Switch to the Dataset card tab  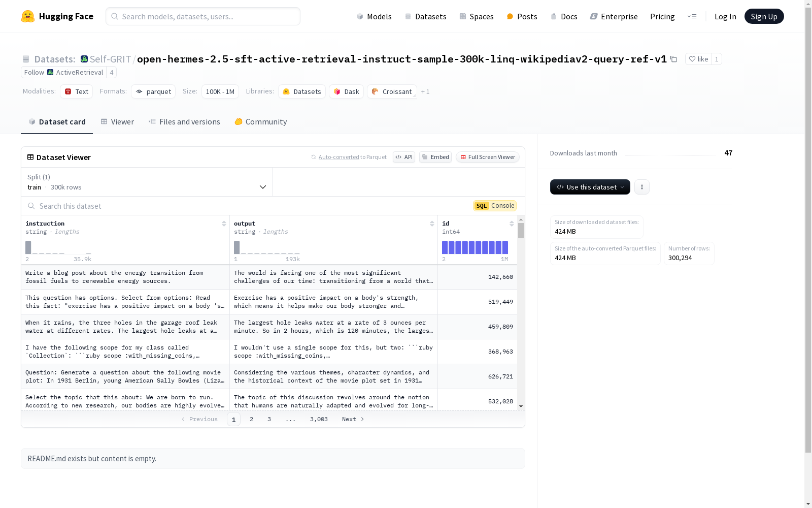click(57, 122)
